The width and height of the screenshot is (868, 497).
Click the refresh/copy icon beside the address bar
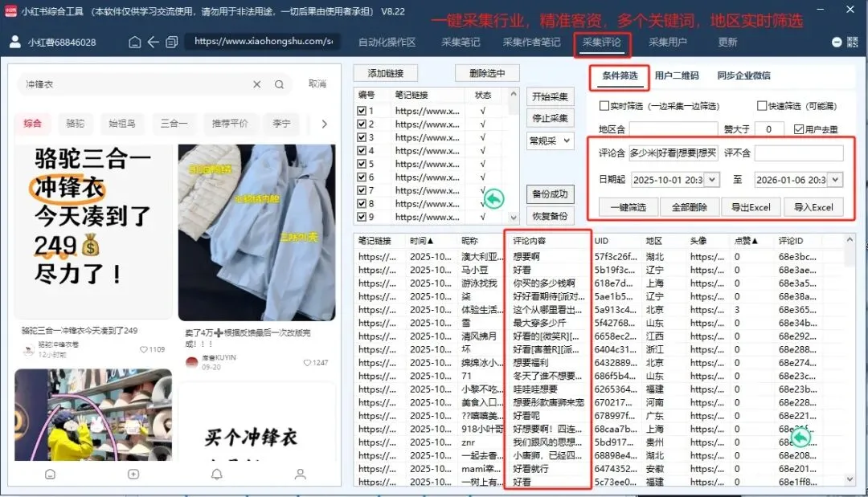tap(171, 41)
